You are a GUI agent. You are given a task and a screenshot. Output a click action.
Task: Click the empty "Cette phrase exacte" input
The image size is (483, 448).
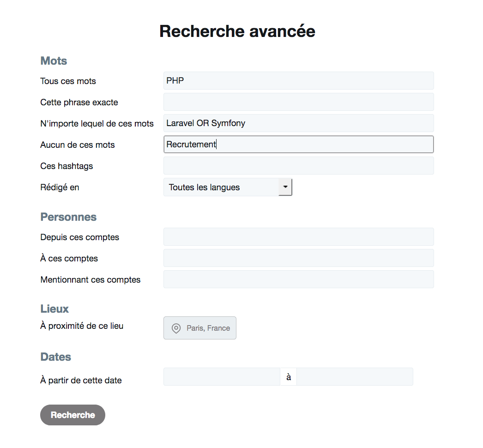coord(298,102)
